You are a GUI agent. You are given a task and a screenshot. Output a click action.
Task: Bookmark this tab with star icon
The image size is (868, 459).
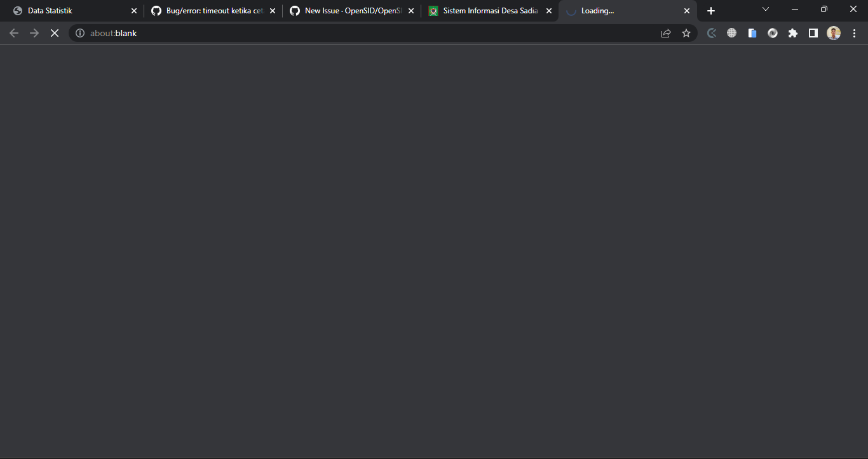tap(686, 33)
